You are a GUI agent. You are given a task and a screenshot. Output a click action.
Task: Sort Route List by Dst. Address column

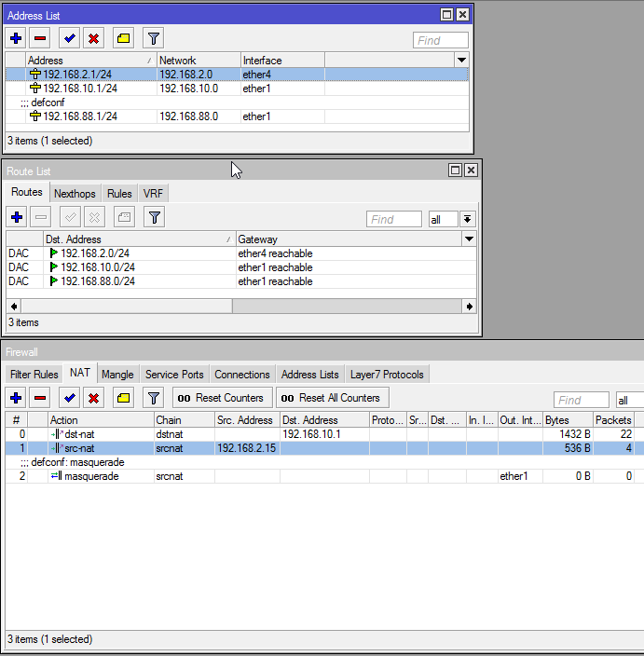coord(140,239)
